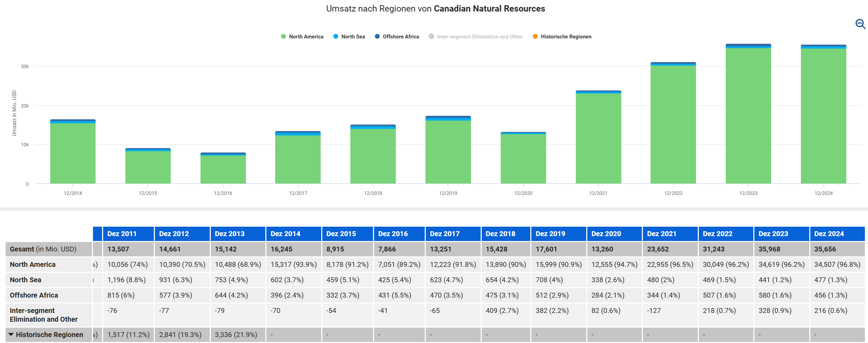Enable Inter-segment Elimination and Other series
The width and height of the screenshot is (868, 343).
(x=480, y=37)
